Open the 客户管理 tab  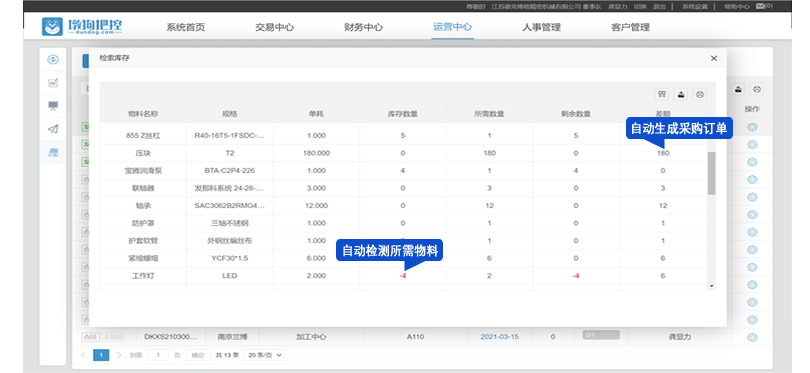(x=630, y=27)
